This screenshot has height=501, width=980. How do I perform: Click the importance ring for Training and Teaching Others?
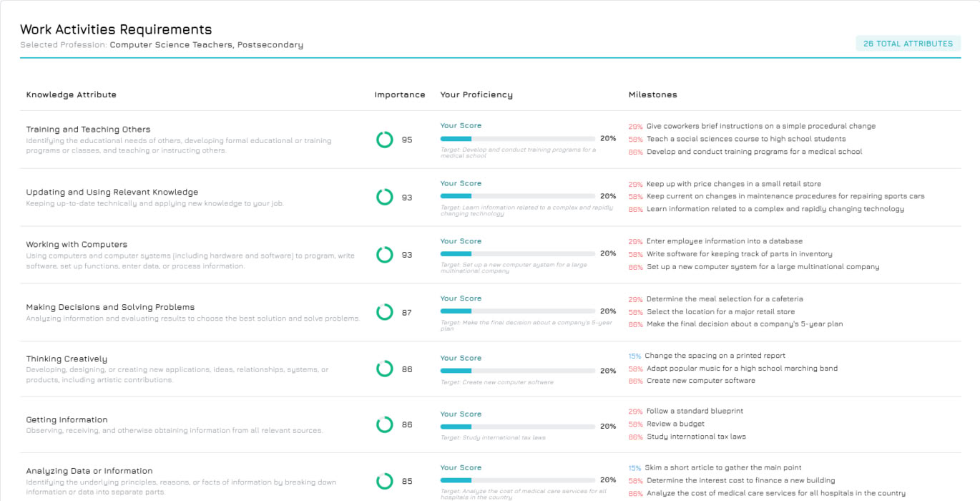click(385, 140)
